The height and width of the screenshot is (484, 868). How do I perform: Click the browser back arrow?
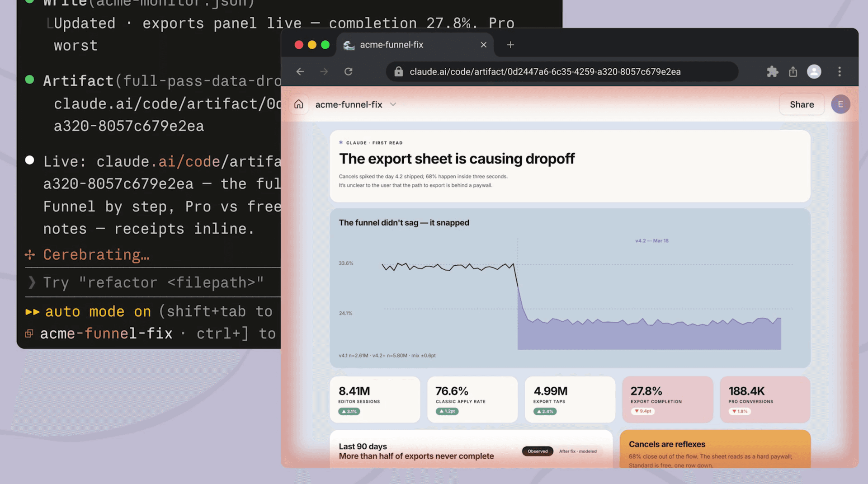click(x=300, y=71)
